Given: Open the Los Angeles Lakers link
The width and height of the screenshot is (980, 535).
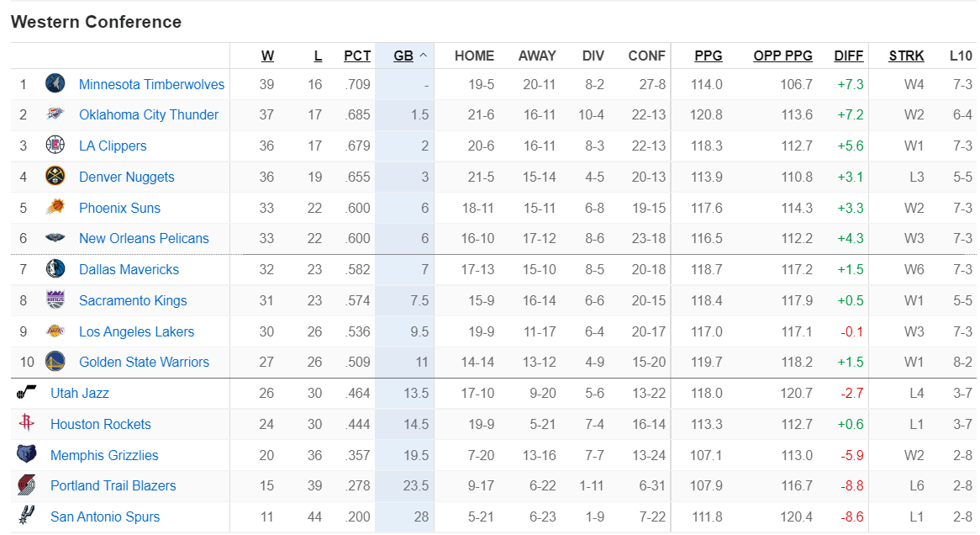Looking at the screenshot, I should [136, 331].
